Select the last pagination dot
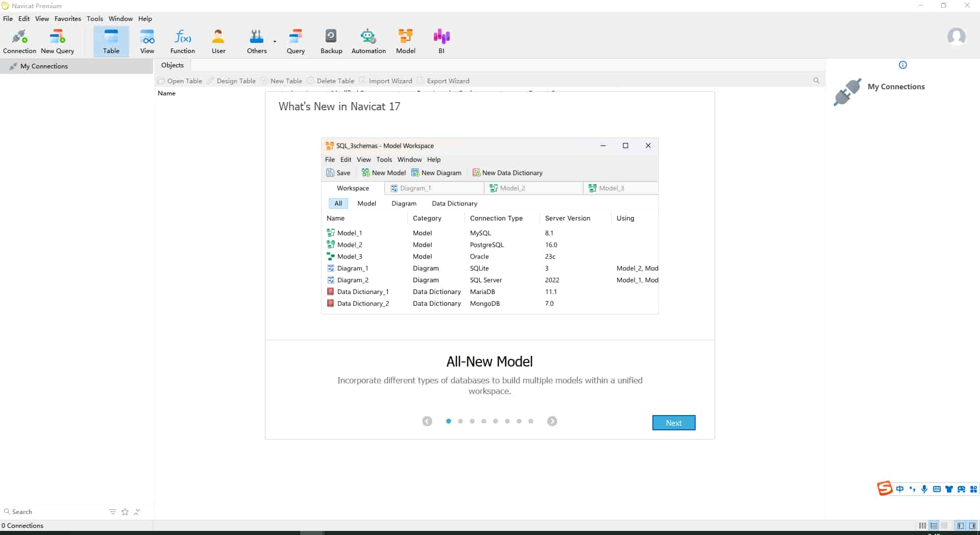 point(531,421)
